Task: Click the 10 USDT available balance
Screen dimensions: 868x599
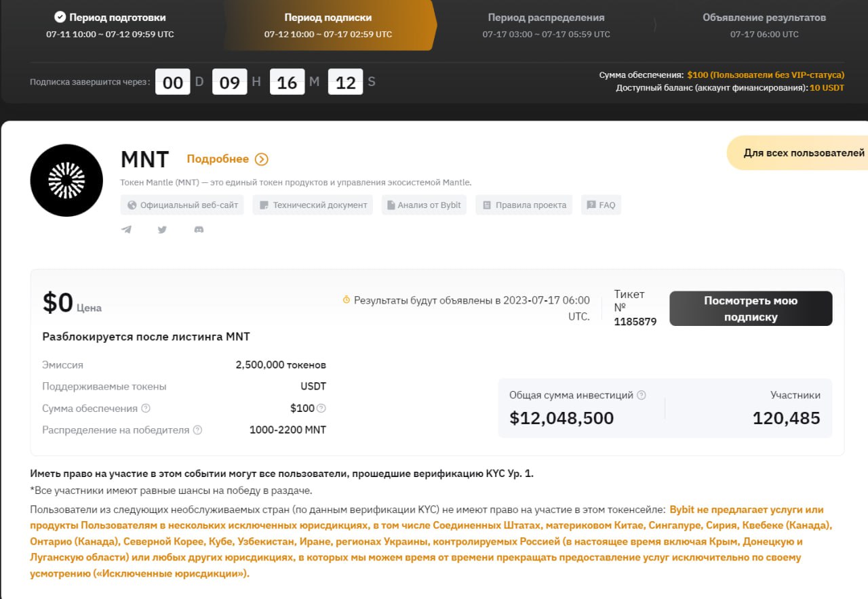Action: point(827,88)
